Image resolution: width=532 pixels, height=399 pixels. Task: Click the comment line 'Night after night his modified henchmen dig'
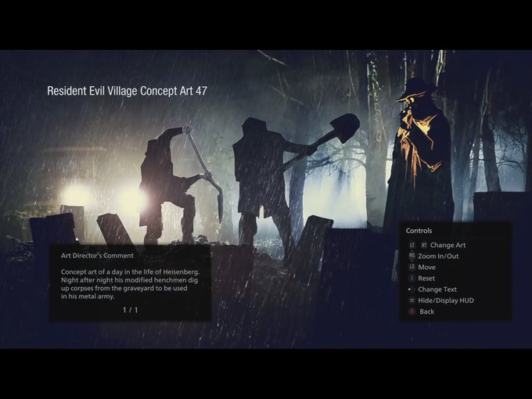point(129,280)
